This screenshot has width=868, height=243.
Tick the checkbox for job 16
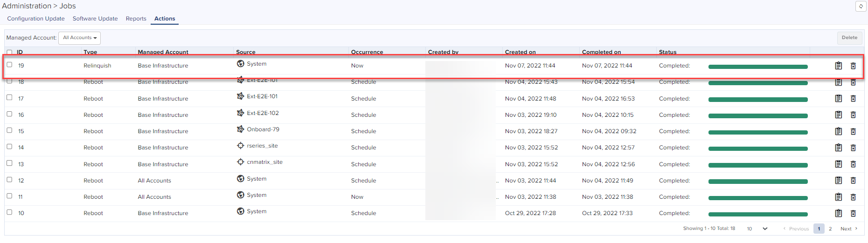coord(9,114)
